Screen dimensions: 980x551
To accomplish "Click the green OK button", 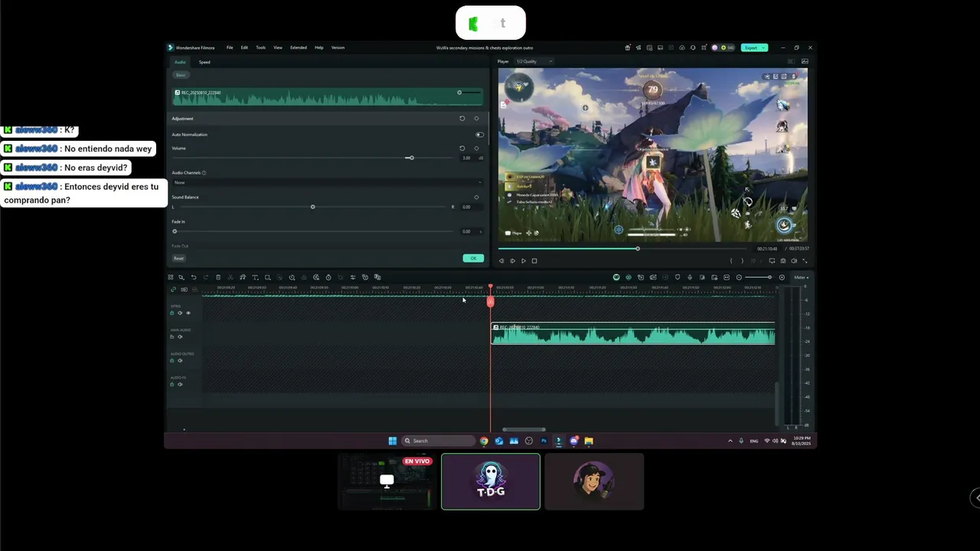I will pyautogui.click(x=473, y=258).
